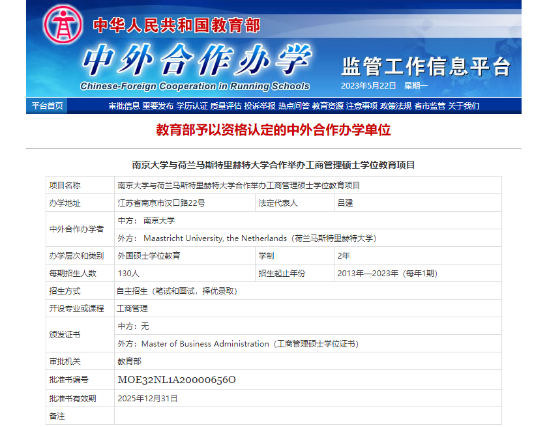Click the 学制 value 2年
Screen dimensions: 553x427
pos(344,256)
